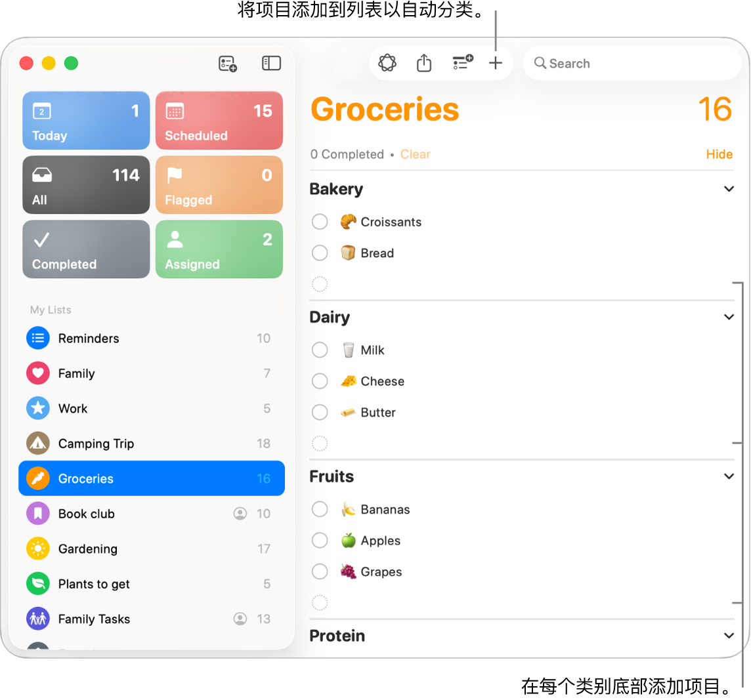Click the Family Tasks people icon
Viewport: 751px width, 700px height.
point(38,619)
